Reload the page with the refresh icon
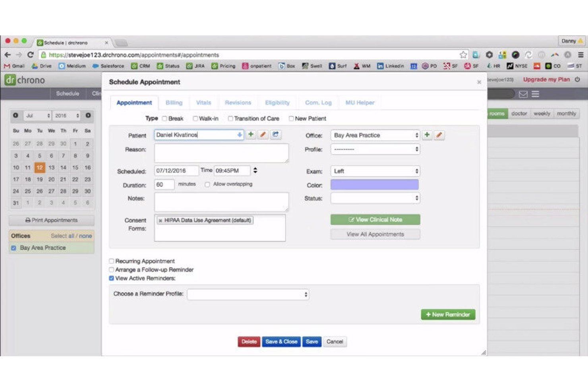The height and width of the screenshot is (392, 588). 30,55
